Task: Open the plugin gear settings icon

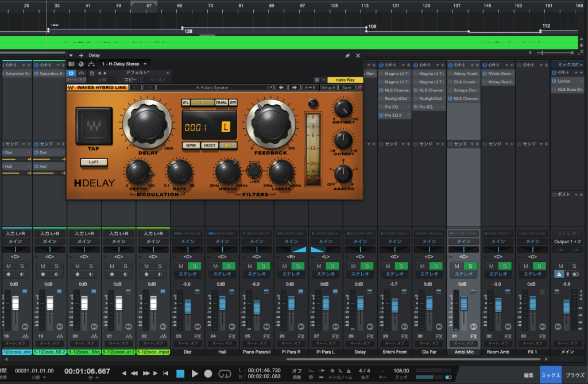Action: click(x=317, y=80)
